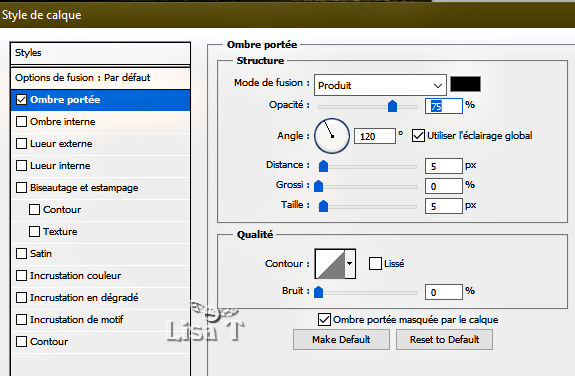This screenshot has height=376, width=575.
Task: Select the Satin style label
Action: point(41,254)
